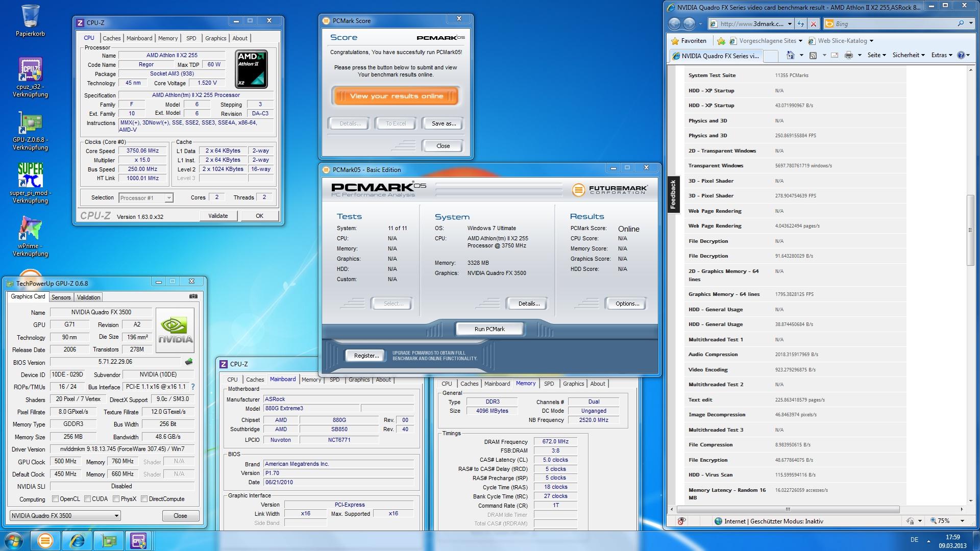The width and height of the screenshot is (980, 551).
Task: Open the Validation tab in GPU-Z
Action: 88,297
